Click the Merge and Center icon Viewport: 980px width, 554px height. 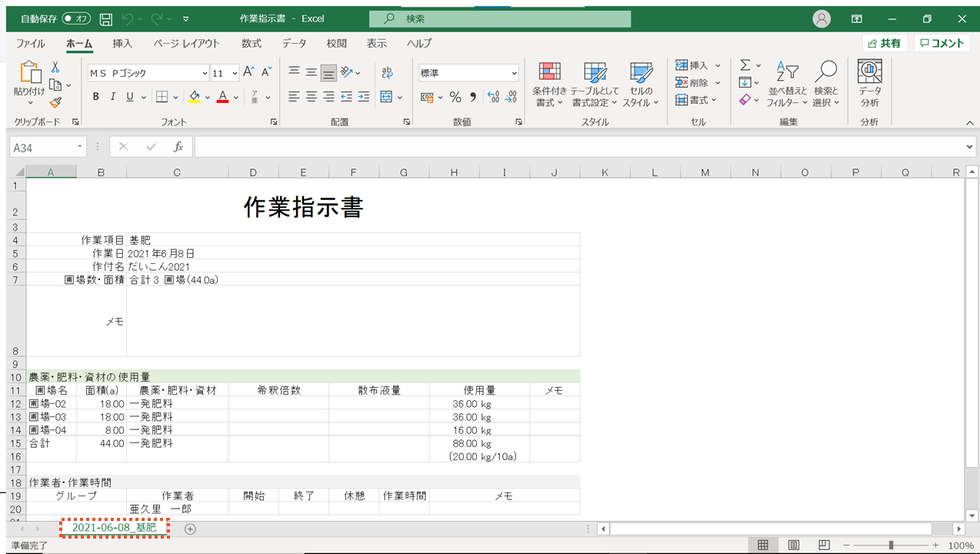pos(386,97)
